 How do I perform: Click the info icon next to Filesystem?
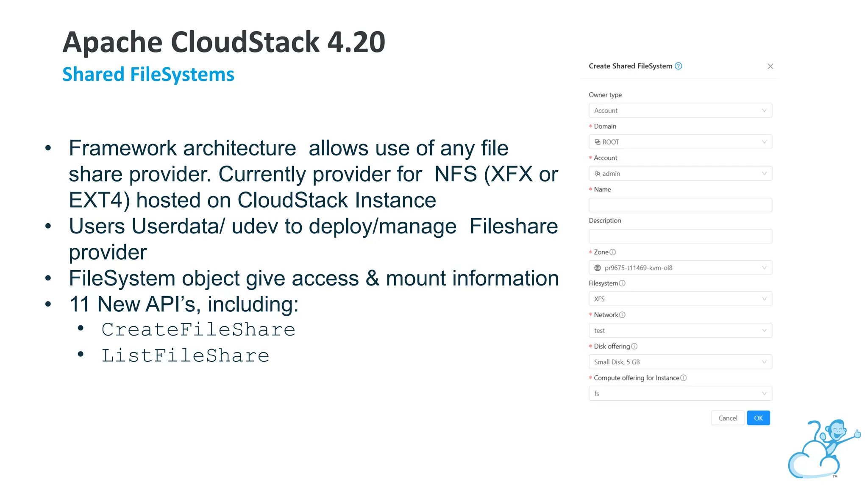(x=622, y=283)
